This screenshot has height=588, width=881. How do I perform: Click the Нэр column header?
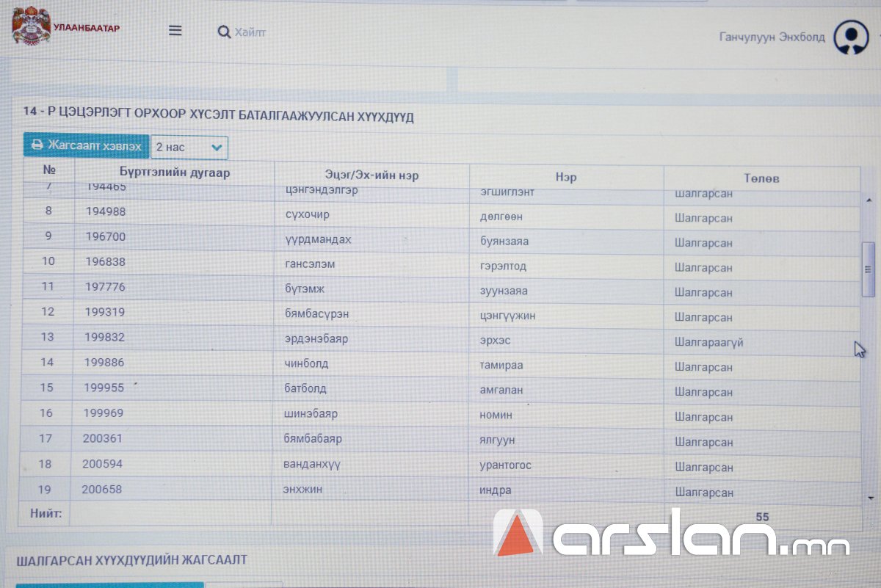(566, 178)
